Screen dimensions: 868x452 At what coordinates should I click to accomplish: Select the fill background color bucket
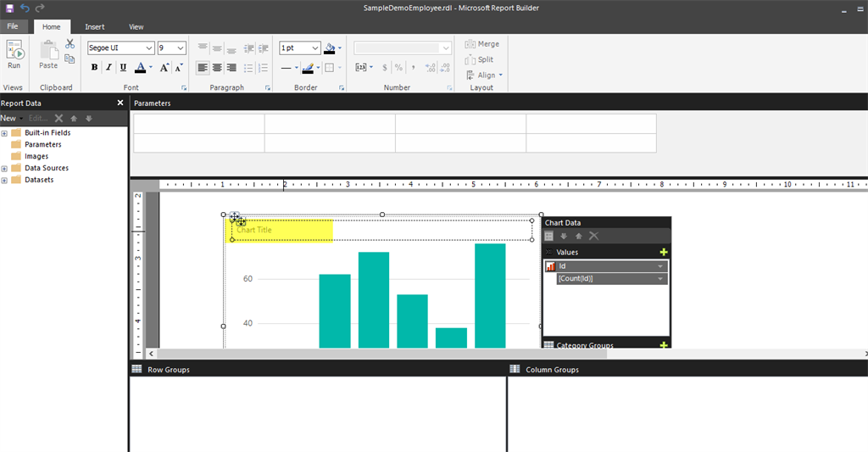pyautogui.click(x=330, y=48)
